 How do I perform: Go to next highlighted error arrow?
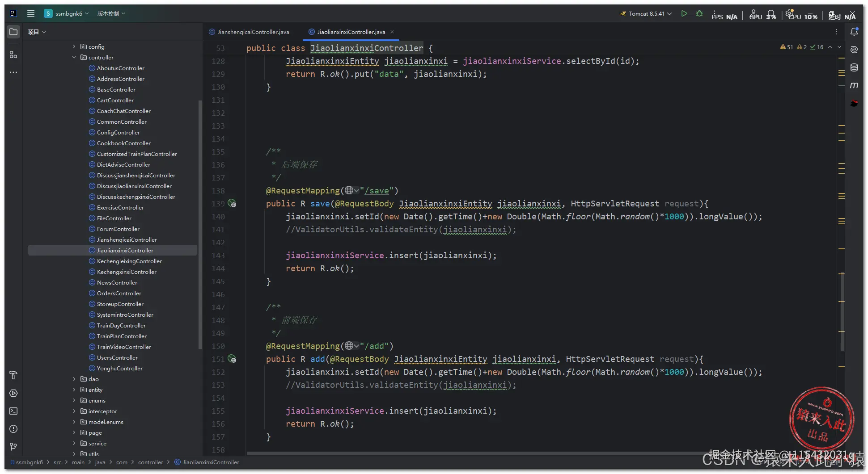tap(839, 47)
